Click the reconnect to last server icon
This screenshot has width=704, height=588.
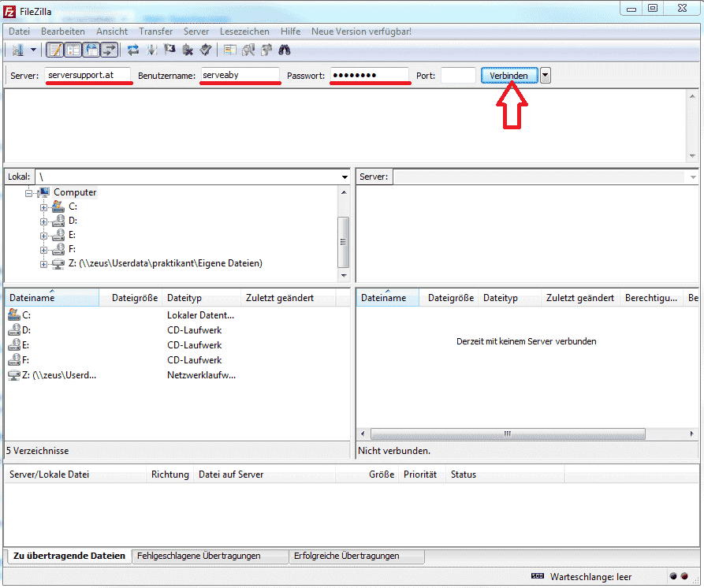click(205, 50)
